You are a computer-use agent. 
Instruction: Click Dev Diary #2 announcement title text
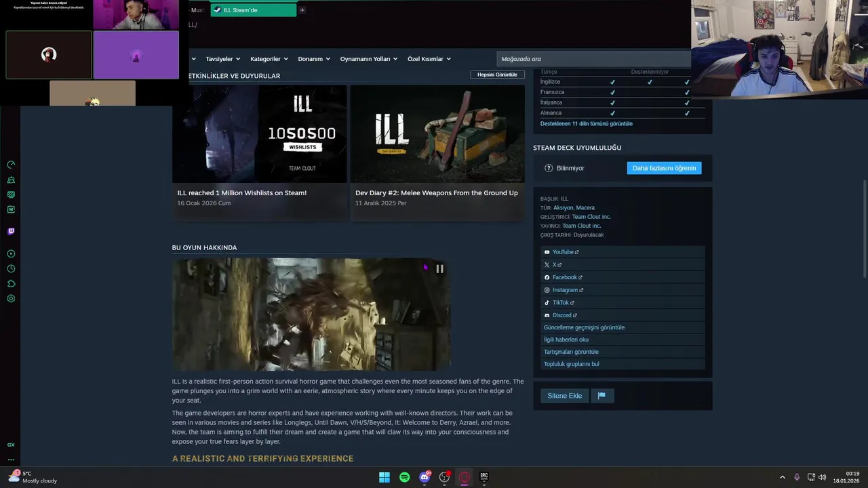pyautogui.click(x=437, y=193)
